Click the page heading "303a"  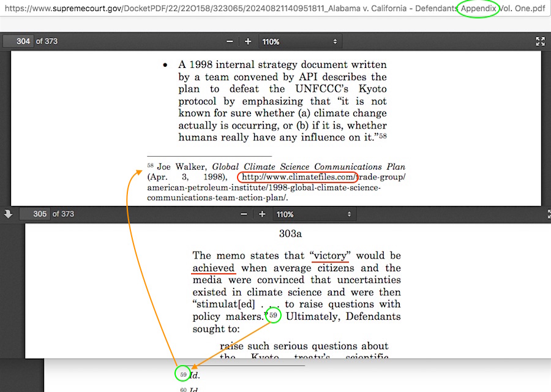(x=290, y=234)
